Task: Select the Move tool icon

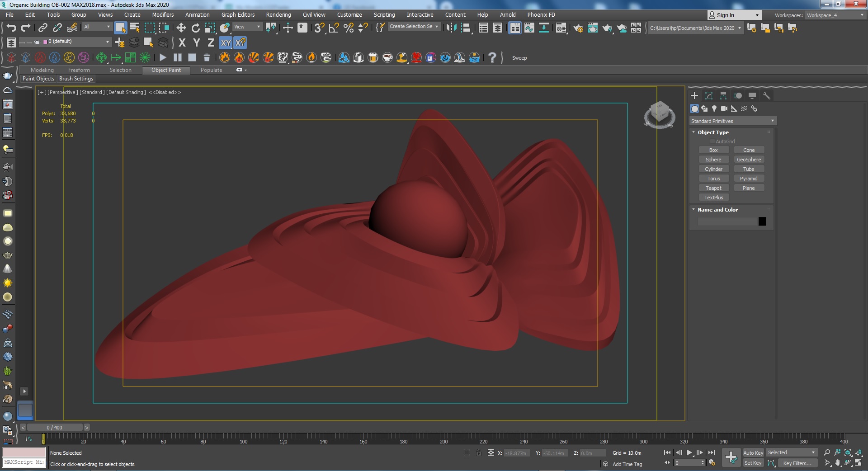Action: click(x=181, y=28)
